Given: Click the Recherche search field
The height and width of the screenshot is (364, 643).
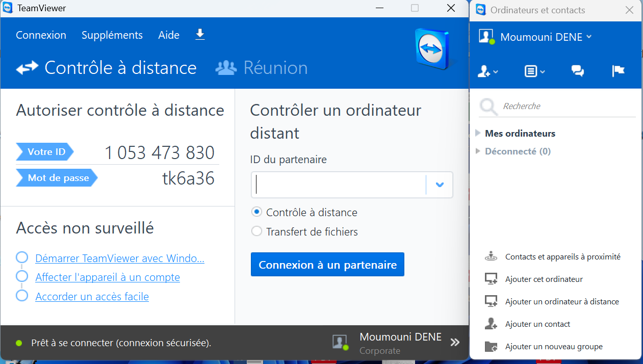Looking at the screenshot, I should coord(561,106).
